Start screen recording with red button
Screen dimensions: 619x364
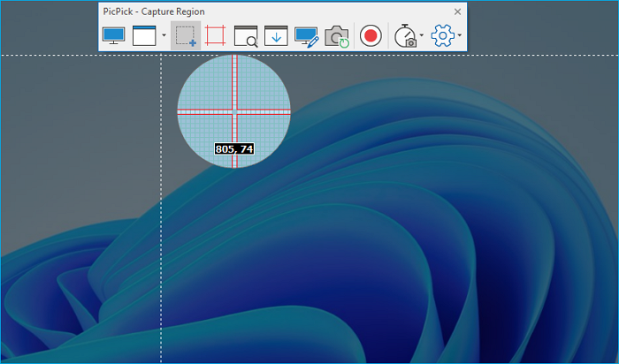click(371, 35)
